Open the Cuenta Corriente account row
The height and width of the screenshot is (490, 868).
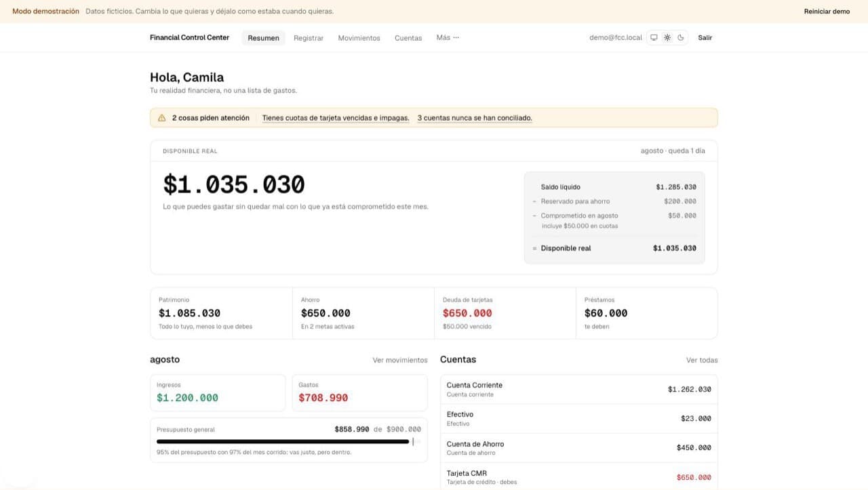579,390
